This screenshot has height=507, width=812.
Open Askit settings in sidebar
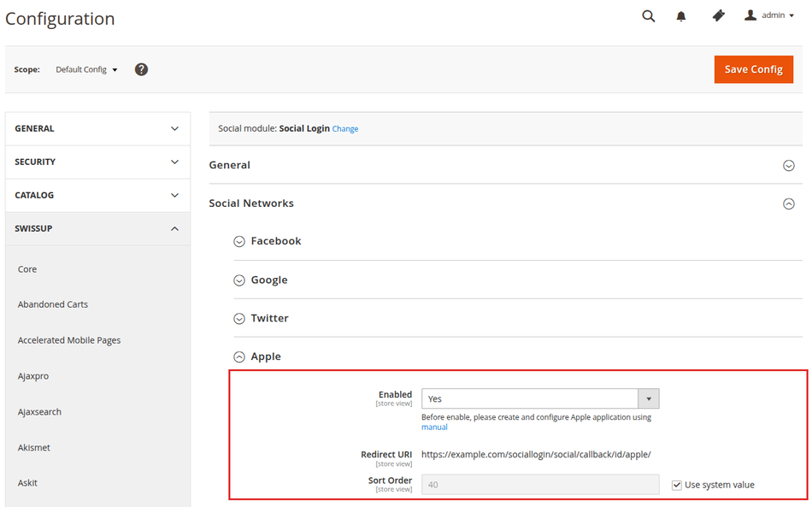(27, 483)
